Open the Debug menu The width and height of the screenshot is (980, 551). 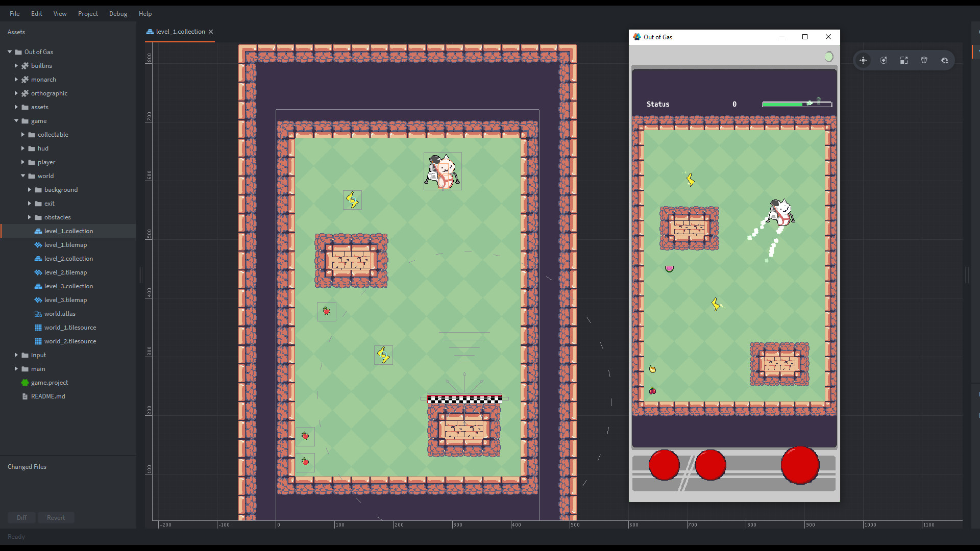[x=118, y=14]
